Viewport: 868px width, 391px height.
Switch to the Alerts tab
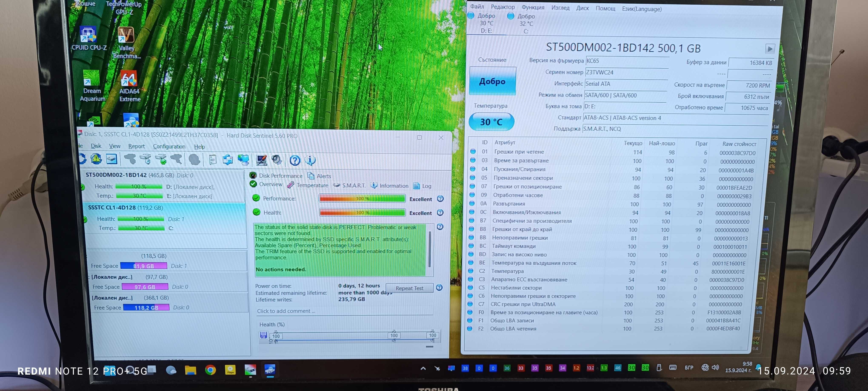click(x=319, y=176)
